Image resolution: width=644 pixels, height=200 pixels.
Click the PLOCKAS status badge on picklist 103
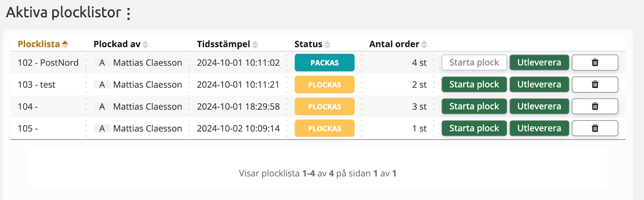click(x=324, y=85)
